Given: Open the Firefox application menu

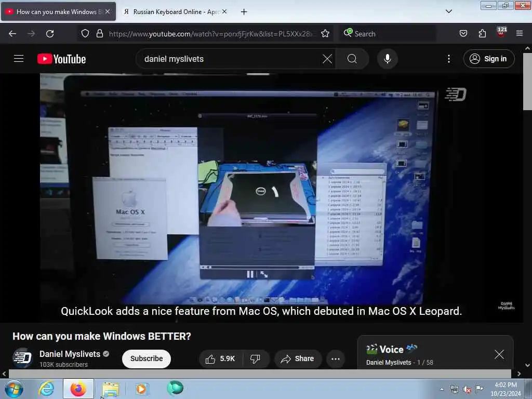Looking at the screenshot, I should pos(520,33).
